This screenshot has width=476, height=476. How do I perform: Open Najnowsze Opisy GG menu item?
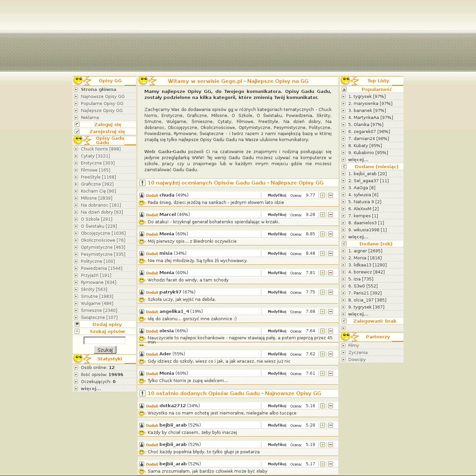tap(103, 97)
